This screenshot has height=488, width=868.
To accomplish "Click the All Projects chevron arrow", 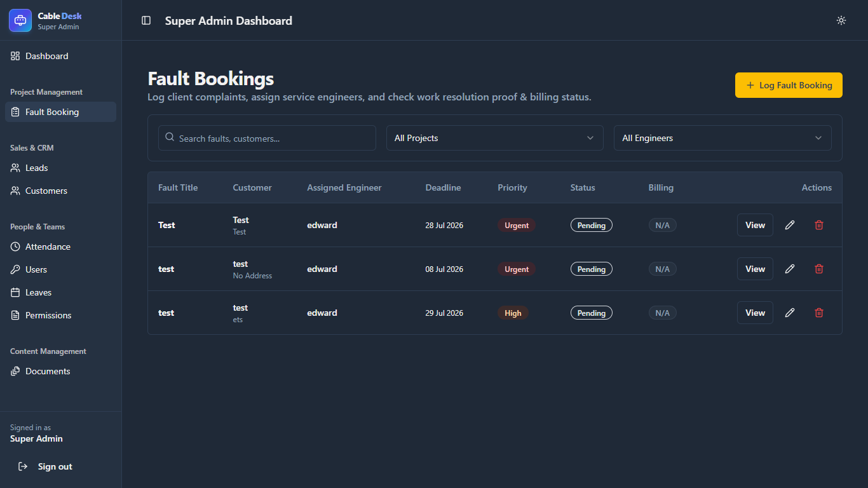I will click(590, 138).
